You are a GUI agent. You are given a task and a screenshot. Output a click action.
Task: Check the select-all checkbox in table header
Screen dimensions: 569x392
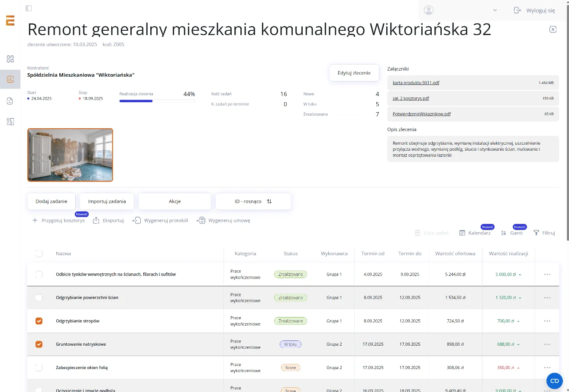pyautogui.click(x=39, y=253)
